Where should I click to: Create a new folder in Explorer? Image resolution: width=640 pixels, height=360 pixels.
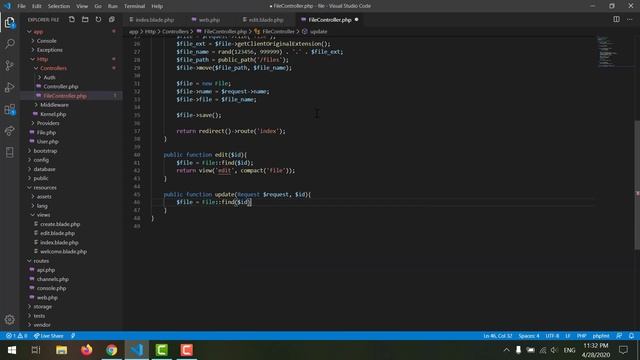(85, 20)
